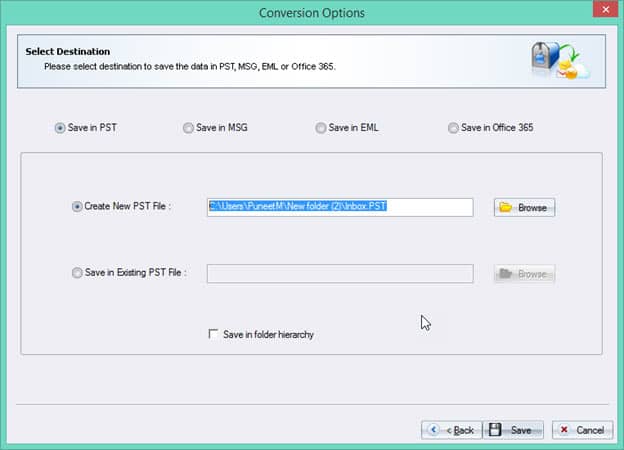Click the Conversion Options window title

click(312, 13)
